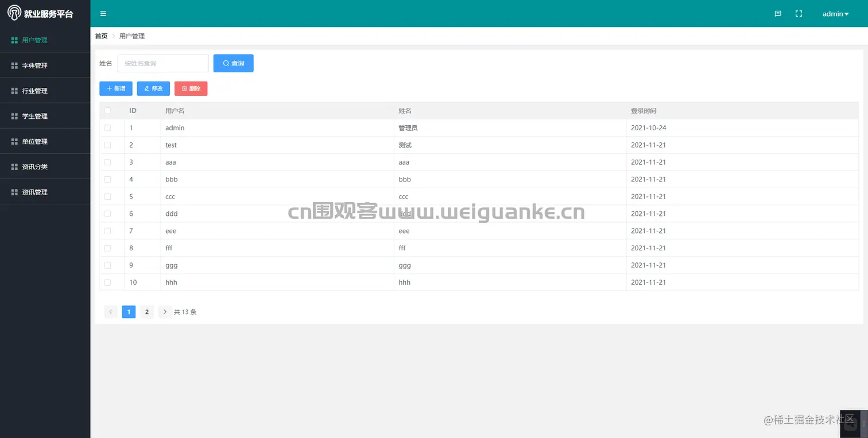Click the platform logo icon
This screenshot has height=438, width=868.
pyautogui.click(x=14, y=13)
